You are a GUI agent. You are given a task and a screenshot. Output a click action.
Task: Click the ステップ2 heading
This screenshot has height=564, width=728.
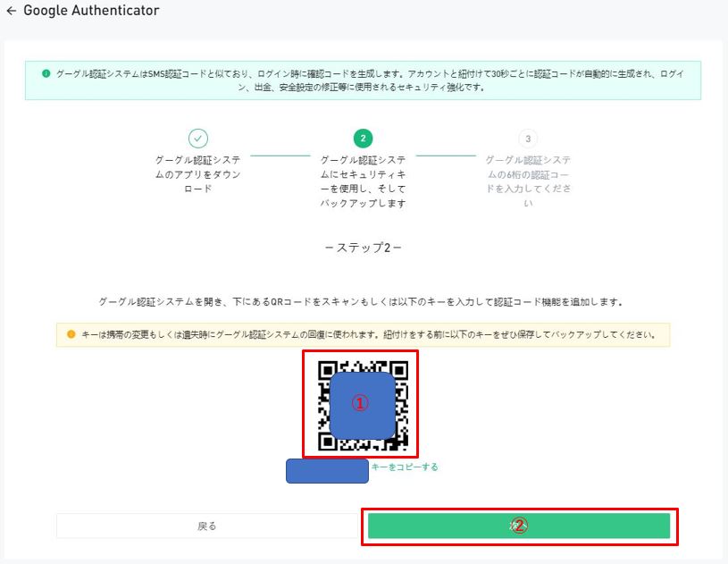tap(363, 248)
